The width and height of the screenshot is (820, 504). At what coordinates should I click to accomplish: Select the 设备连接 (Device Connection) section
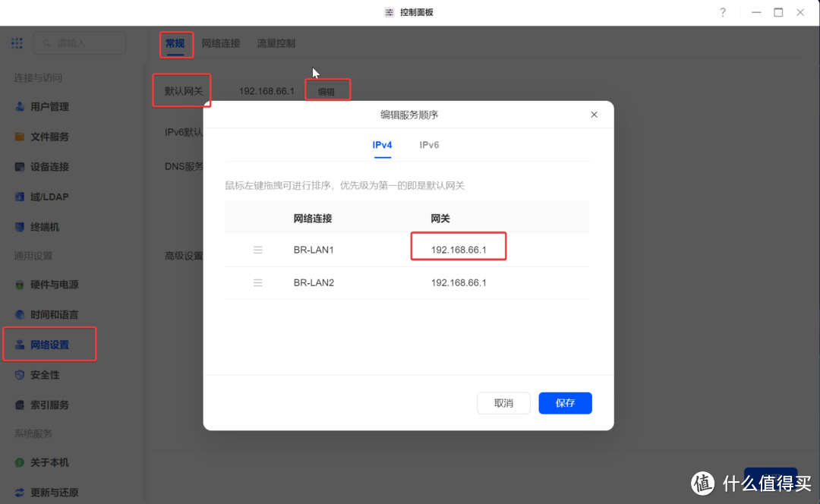(52, 166)
